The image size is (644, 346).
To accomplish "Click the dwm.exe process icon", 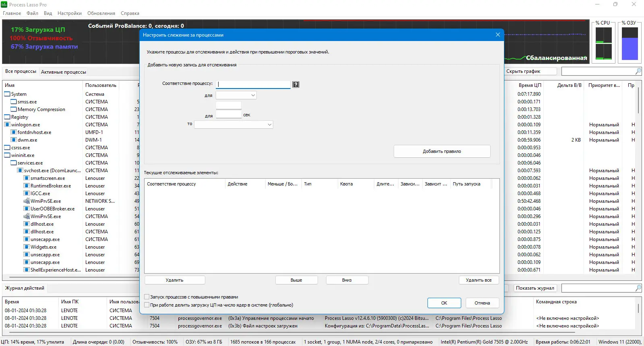I will [x=14, y=140].
